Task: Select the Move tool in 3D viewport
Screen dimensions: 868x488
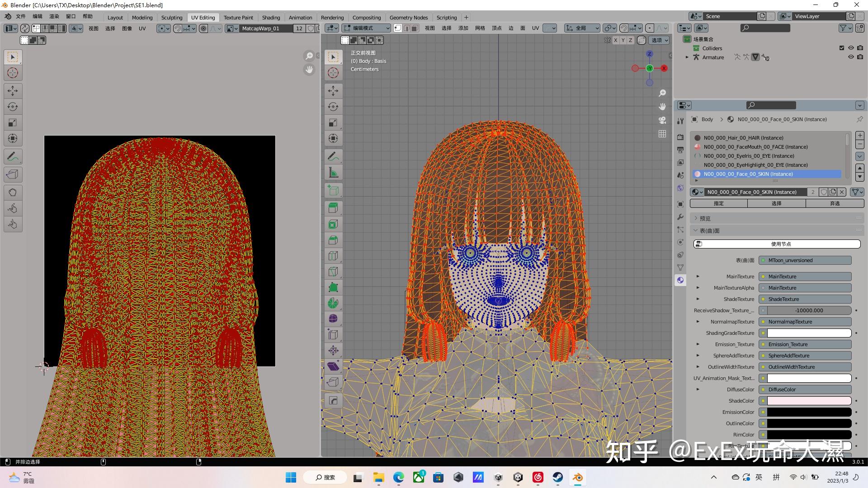Action: click(333, 91)
